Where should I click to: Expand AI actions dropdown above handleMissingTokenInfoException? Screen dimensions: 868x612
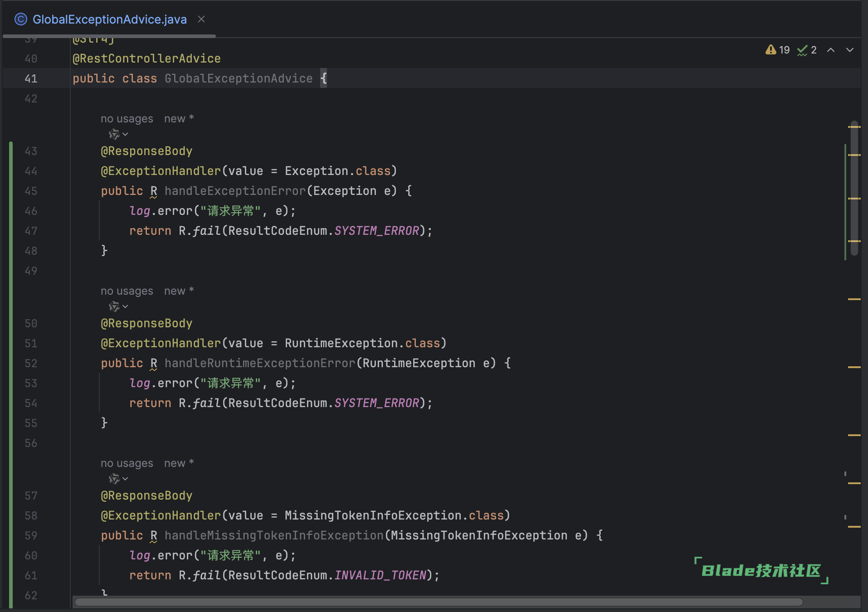126,479
